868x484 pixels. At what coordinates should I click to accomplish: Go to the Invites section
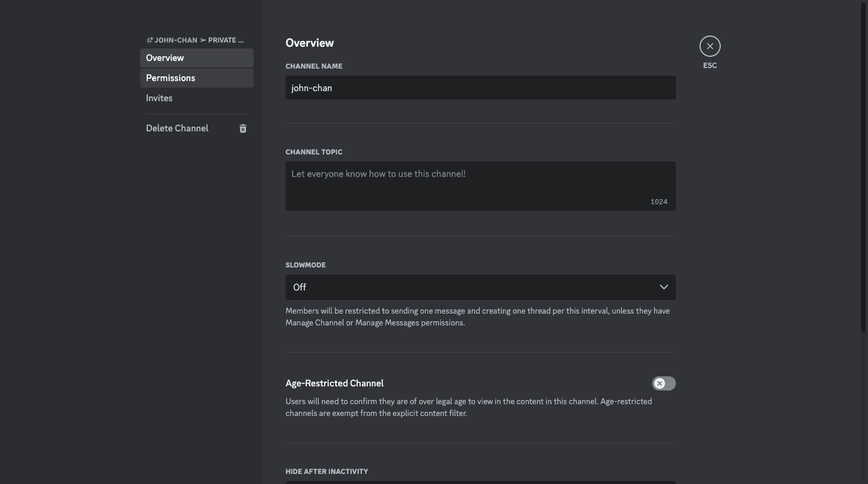[x=197, y=98]
